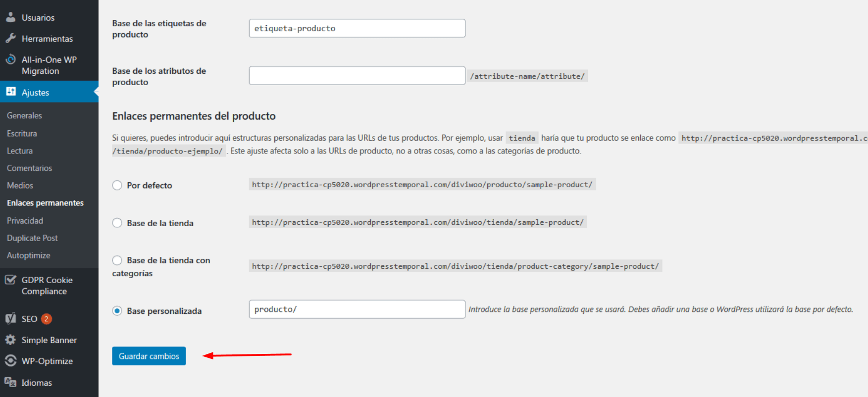Select the Por defecto radio option
This screenshot has height=397, width=868.
(x=117, y=185)
